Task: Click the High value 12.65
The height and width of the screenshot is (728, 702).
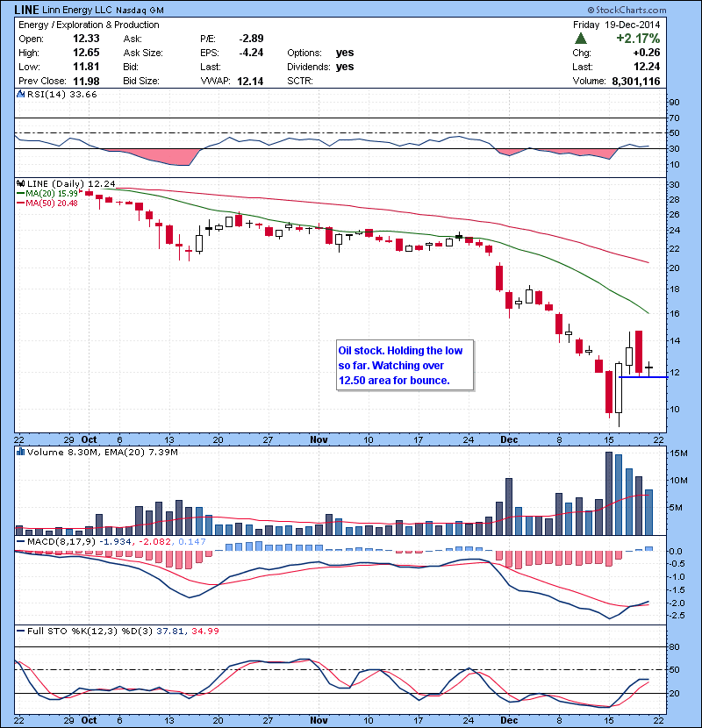Action: (x=86, y=53)
